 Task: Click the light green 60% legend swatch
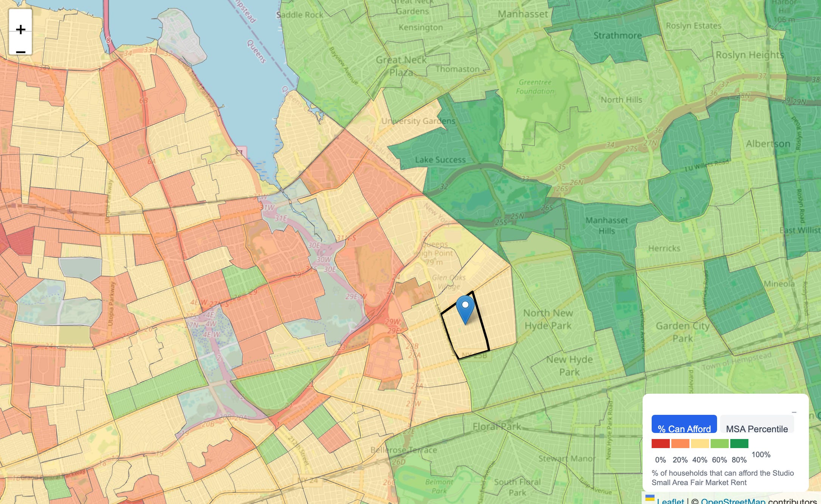pos(719,443)
